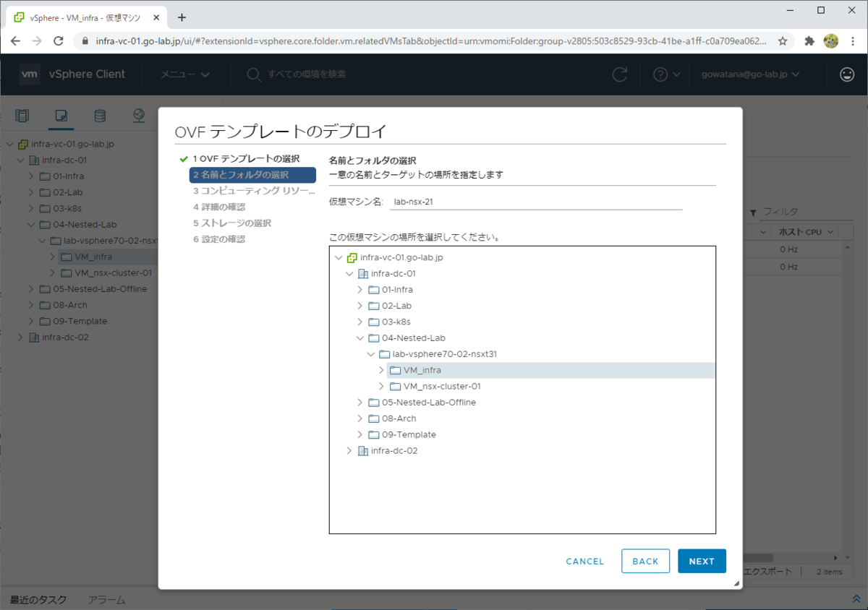The image size is (868, 610).
Task: Expand 02-Lab folder in dialog tree
Action: coord(360,306)
